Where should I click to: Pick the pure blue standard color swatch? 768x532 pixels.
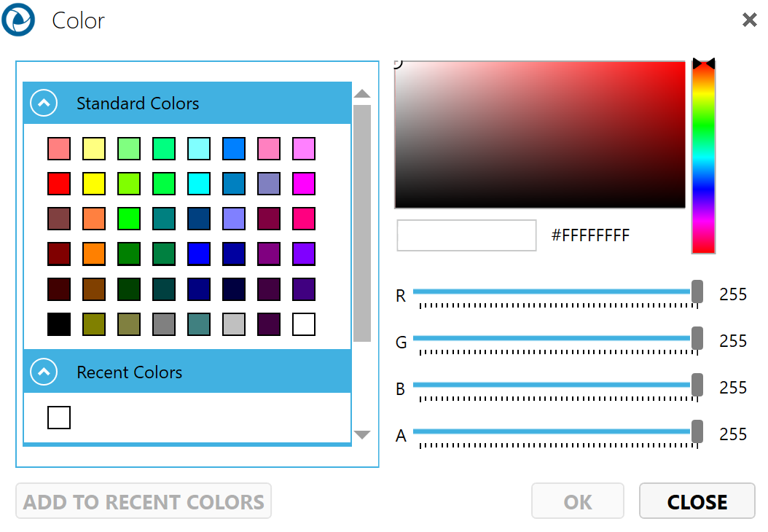(199, 254)
